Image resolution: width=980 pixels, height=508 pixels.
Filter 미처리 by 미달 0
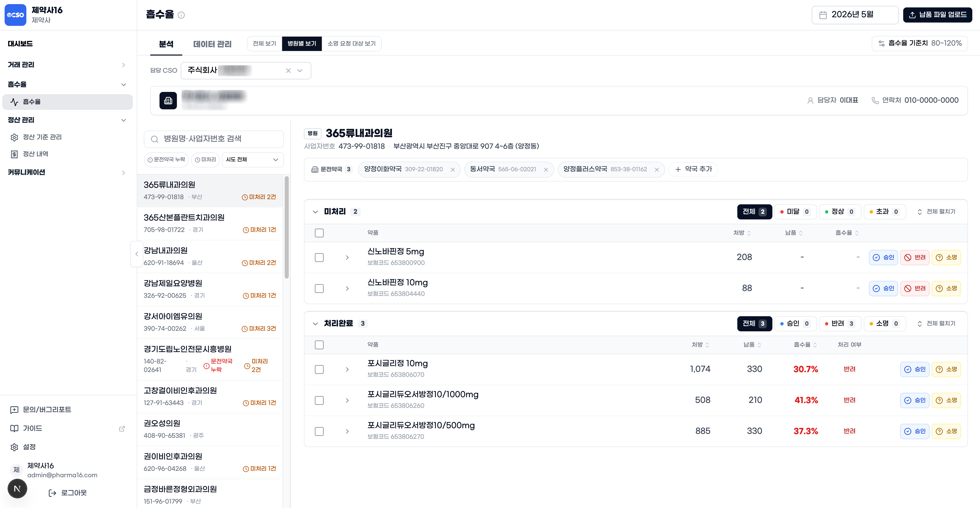click(x=795, y=212)
